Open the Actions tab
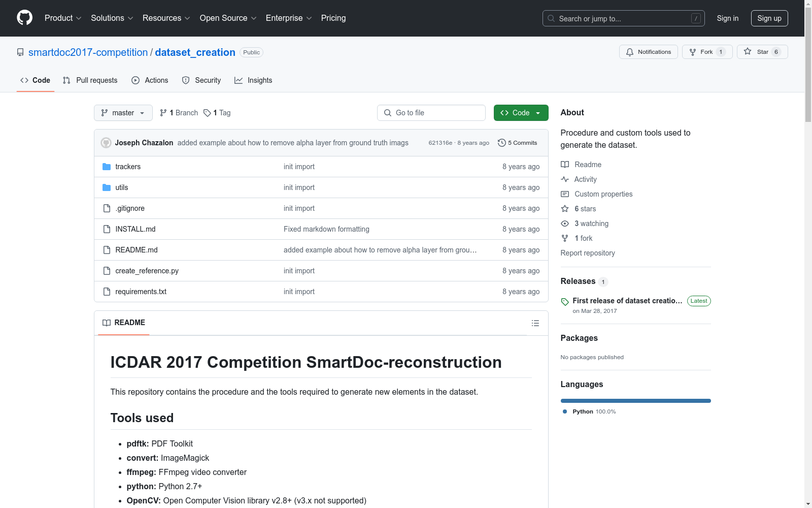 [x=150, y=80]
